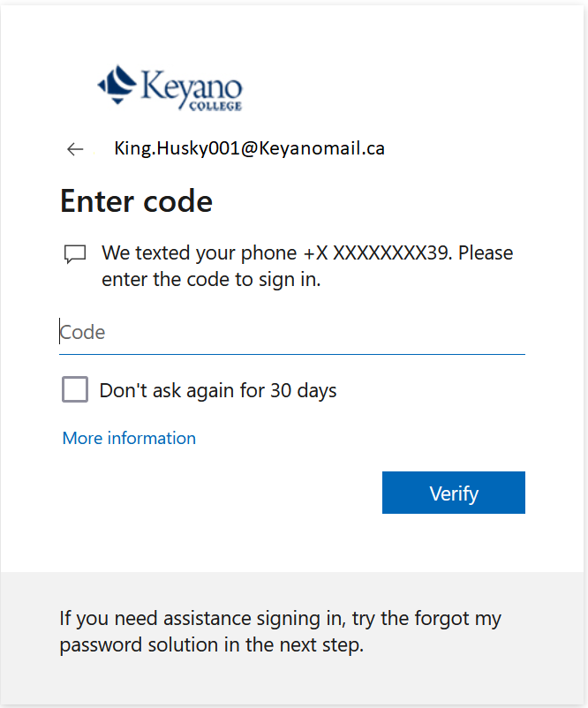Click the back arrow beside the email
The height and width of the screenshot is (708, 588).
coord(75,149)
